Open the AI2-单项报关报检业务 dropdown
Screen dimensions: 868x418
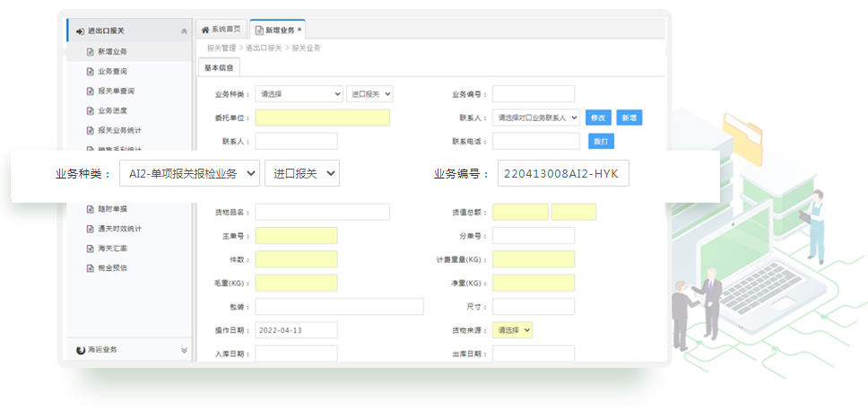pos(189,173)
